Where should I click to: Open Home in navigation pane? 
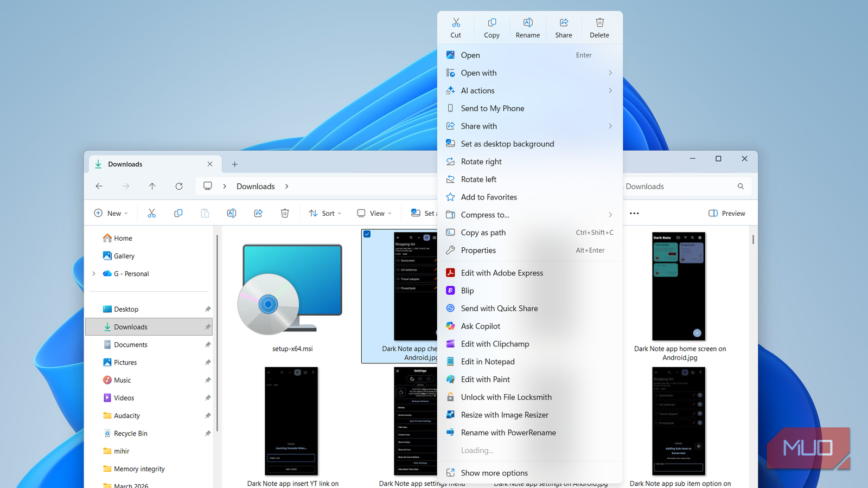coord(123,239)
